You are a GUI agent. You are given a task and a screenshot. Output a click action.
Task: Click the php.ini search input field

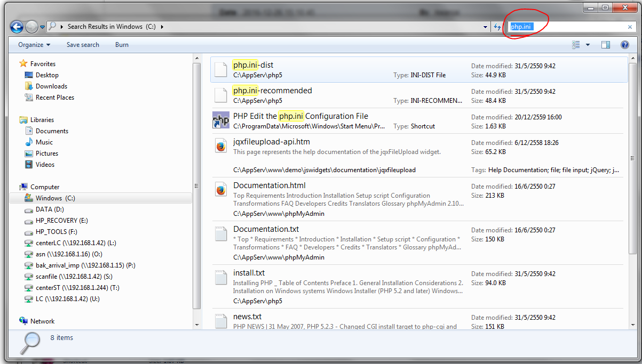pyautogui.click(x=566, y=27)
